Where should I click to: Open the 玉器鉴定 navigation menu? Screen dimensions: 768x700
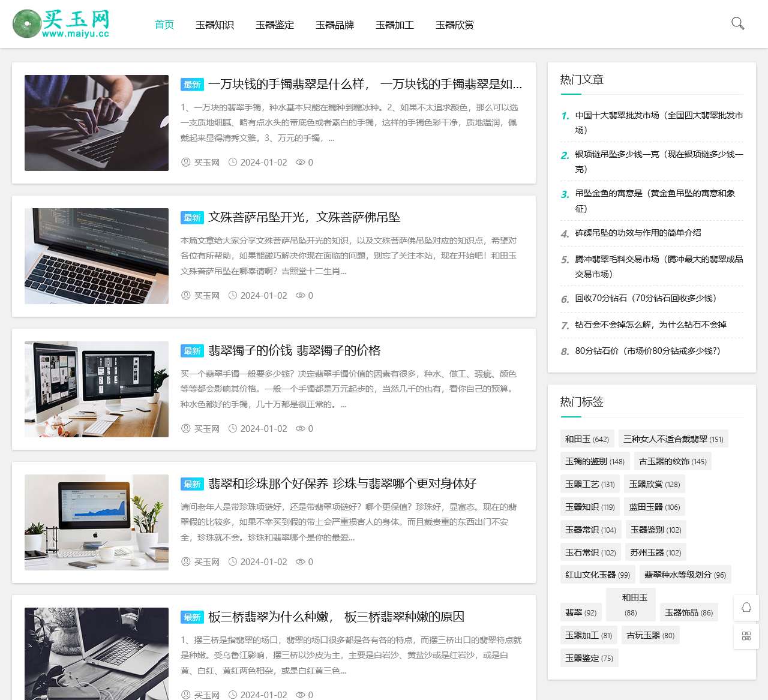[275, 25]
